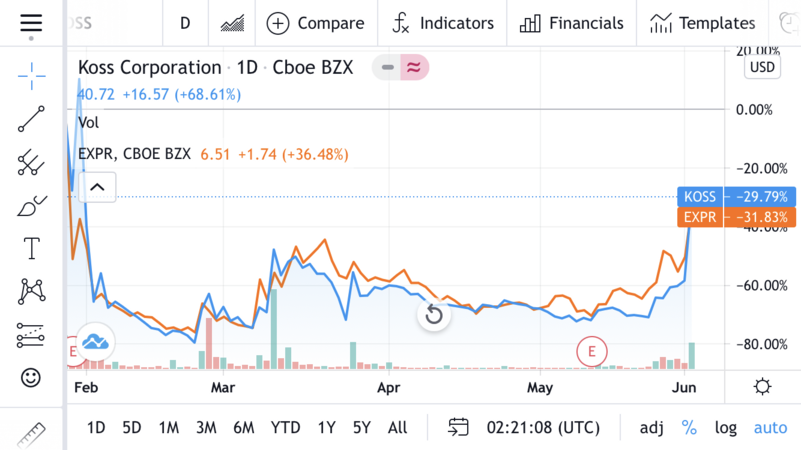Reset chart view with circular arrow
Screen dimensions: 801x450
pyautogui.click(x=434, y=316)
